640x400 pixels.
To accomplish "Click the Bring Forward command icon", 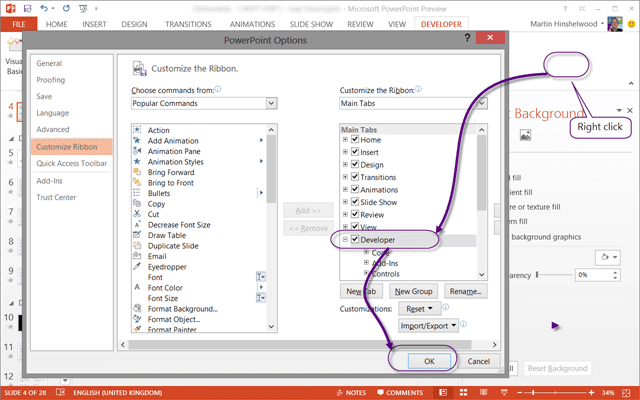I will 137,172.
